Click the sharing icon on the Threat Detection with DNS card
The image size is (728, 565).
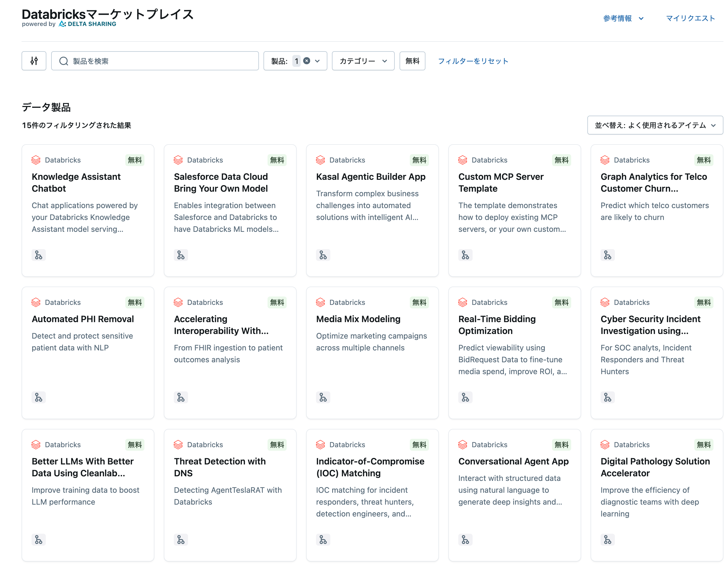(181, 539)
